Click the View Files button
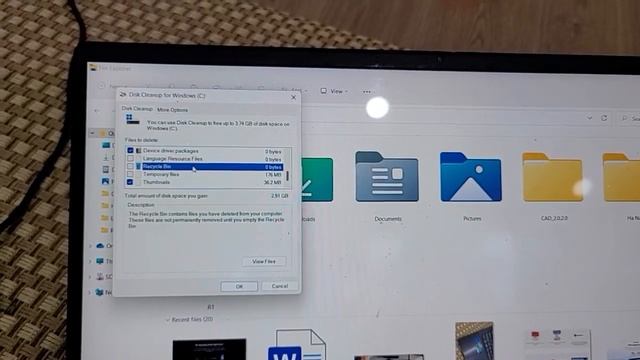This screenshot has height=360, width=640. click(x=264, y=261)
